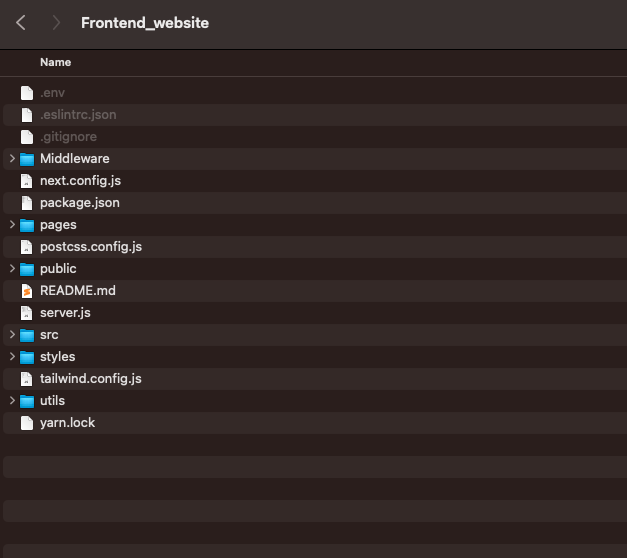Select the README.md file icon

point(27,291)
